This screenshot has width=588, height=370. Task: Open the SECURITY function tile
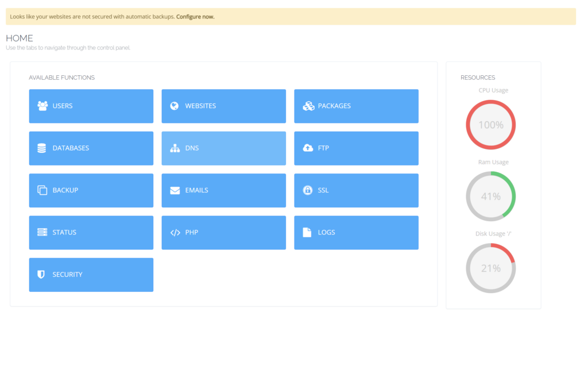coord(91,275)
